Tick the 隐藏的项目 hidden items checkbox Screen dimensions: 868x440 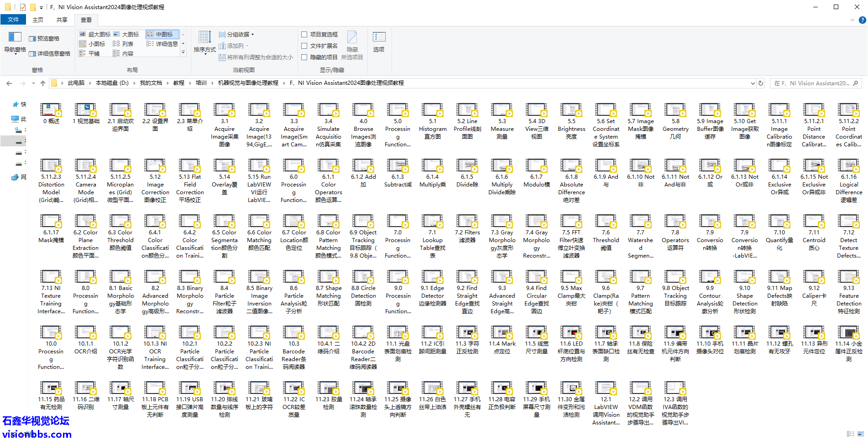[304, 57]
